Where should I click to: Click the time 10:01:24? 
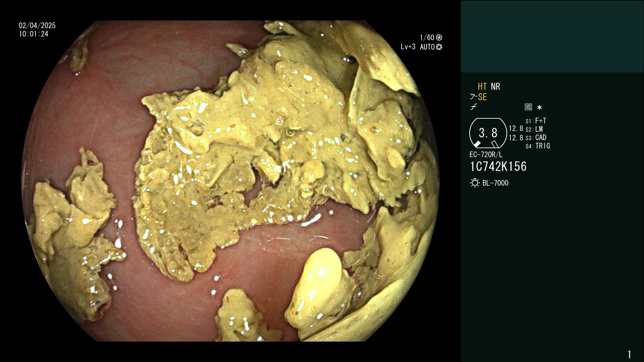pyautogui.click(x=34, y=34)
